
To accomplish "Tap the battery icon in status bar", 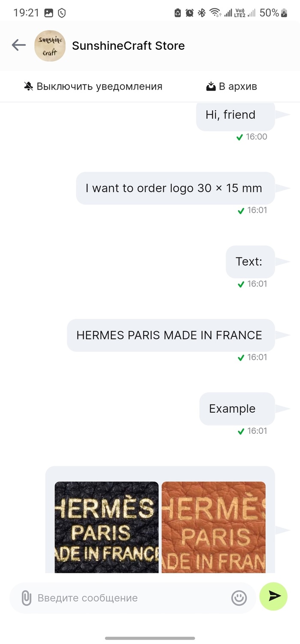I will tap(284, 13).
